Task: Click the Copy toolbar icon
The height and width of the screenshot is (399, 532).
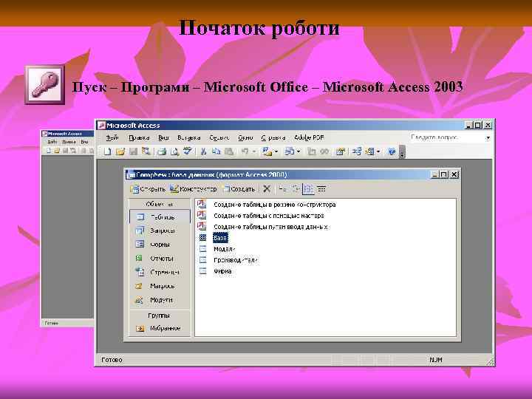Action: click(216, 151)
